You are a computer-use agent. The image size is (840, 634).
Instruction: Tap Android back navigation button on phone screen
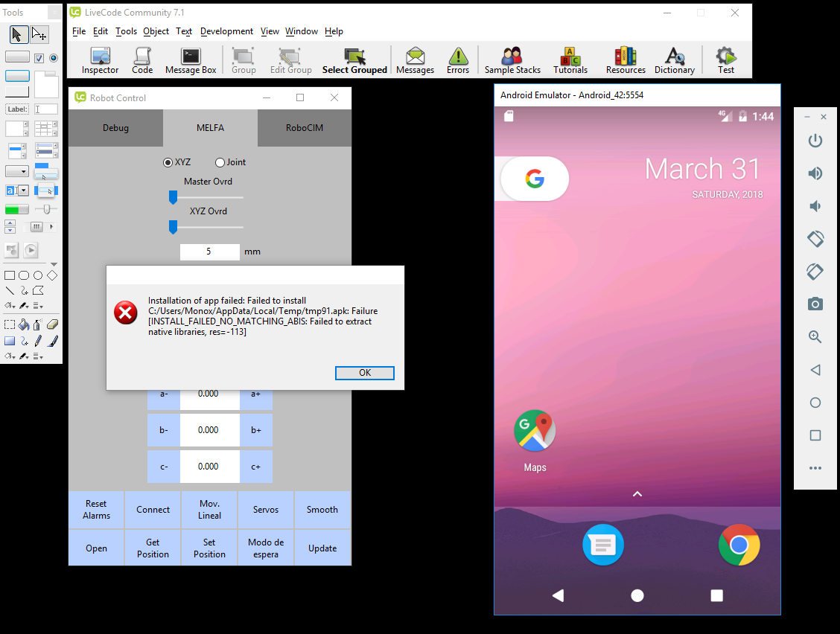[558, 595]
